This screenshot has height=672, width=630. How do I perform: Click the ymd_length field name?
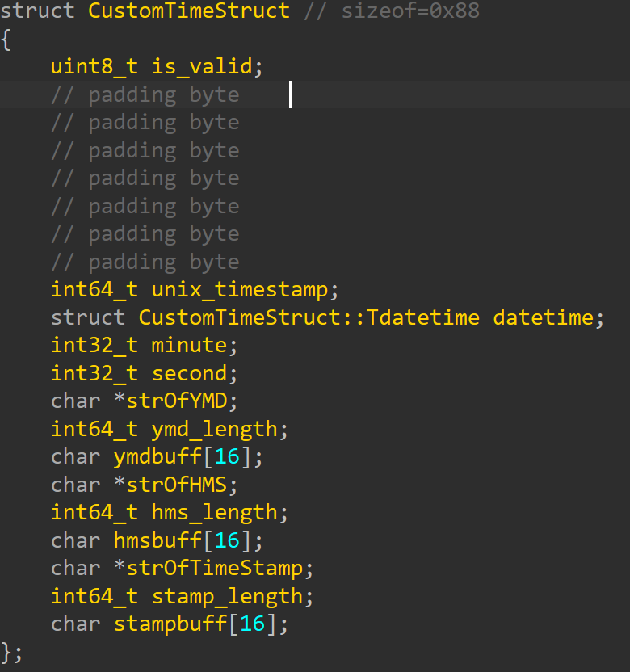[214, 429]
